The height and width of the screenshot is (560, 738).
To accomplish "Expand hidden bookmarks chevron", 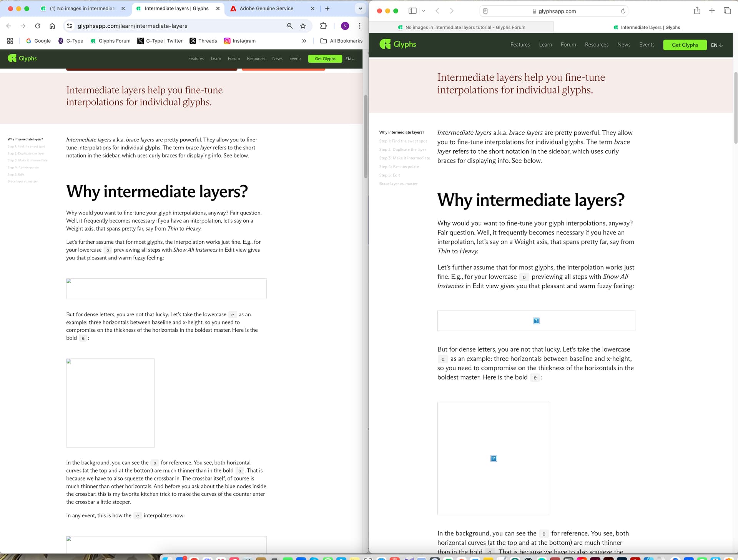I will click(304, 41).
